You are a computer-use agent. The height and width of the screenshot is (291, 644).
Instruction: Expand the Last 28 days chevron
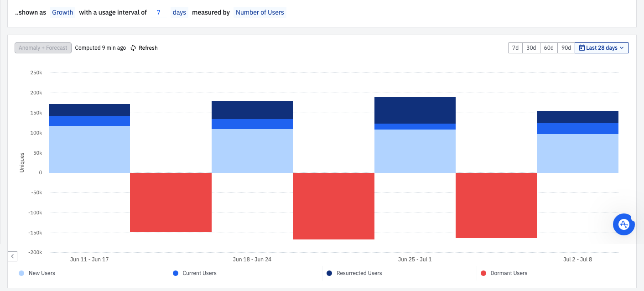click(x=622, y=48)
